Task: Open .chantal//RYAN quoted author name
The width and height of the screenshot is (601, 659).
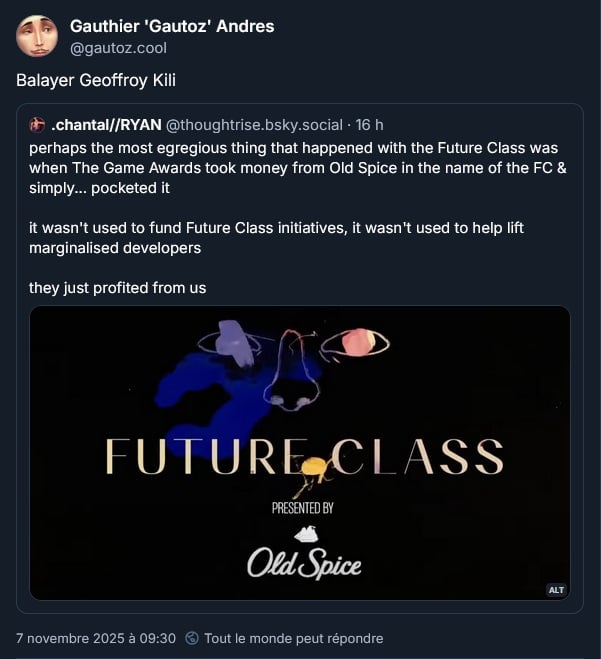Action: click(x=106, y=125)
